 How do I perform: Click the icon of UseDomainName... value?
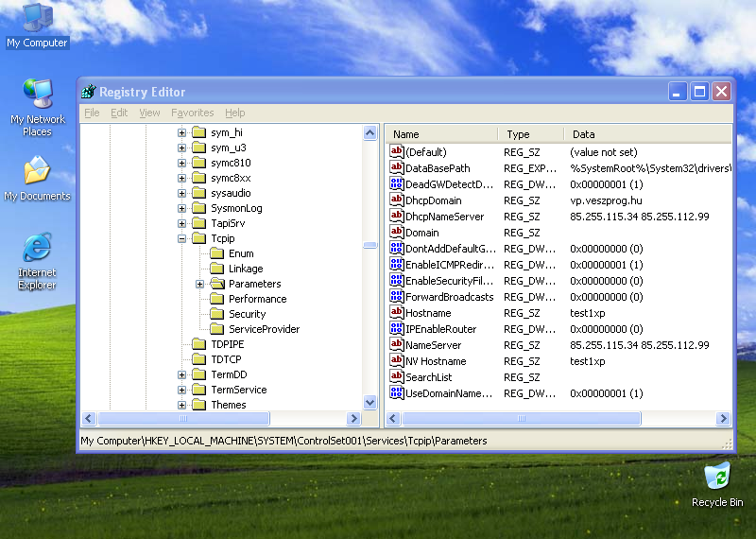396,392
